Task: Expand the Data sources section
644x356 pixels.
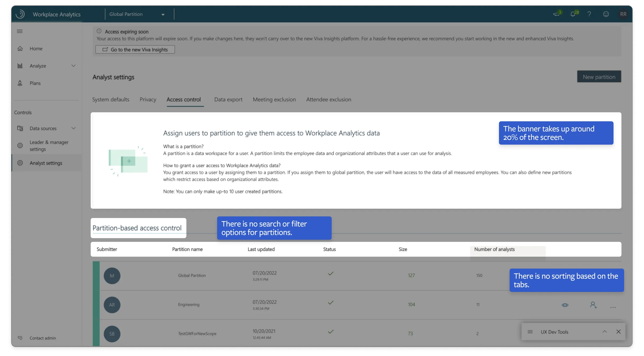Action: (x=74, y=128)
